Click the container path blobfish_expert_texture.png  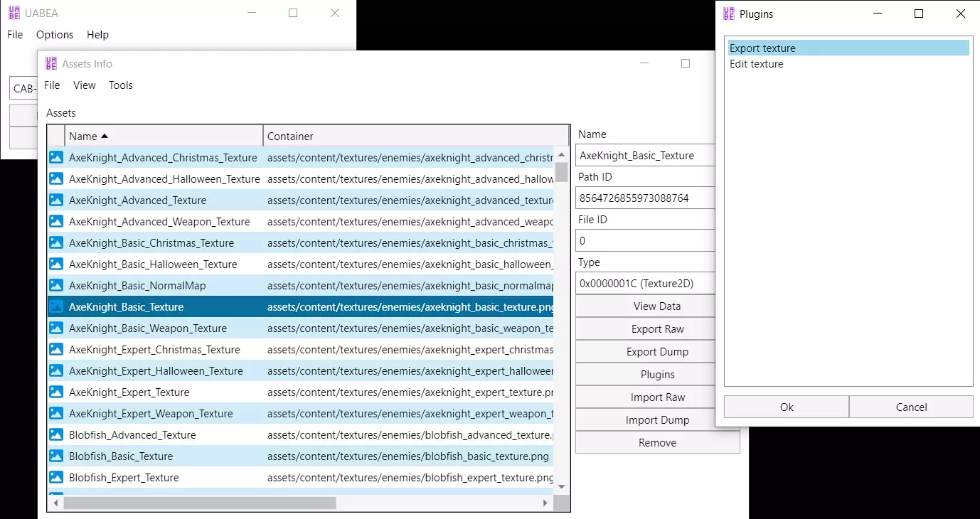pos(410,478)
